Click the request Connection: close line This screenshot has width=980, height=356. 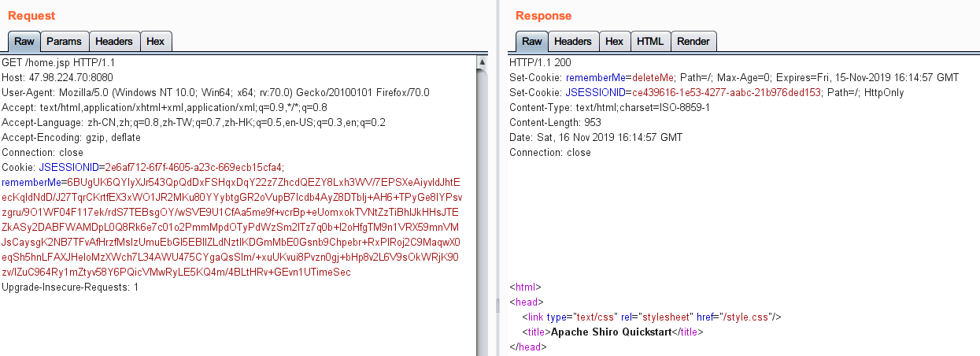[x=43, y=152]
